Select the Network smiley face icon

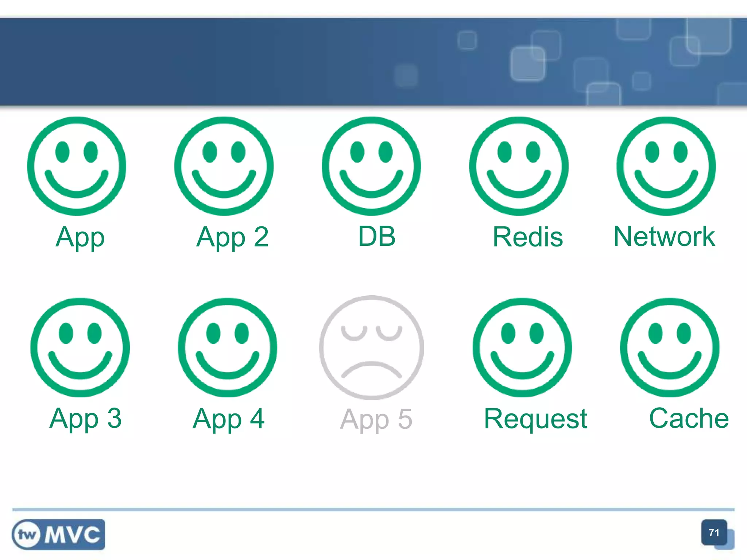coord(666,166)
